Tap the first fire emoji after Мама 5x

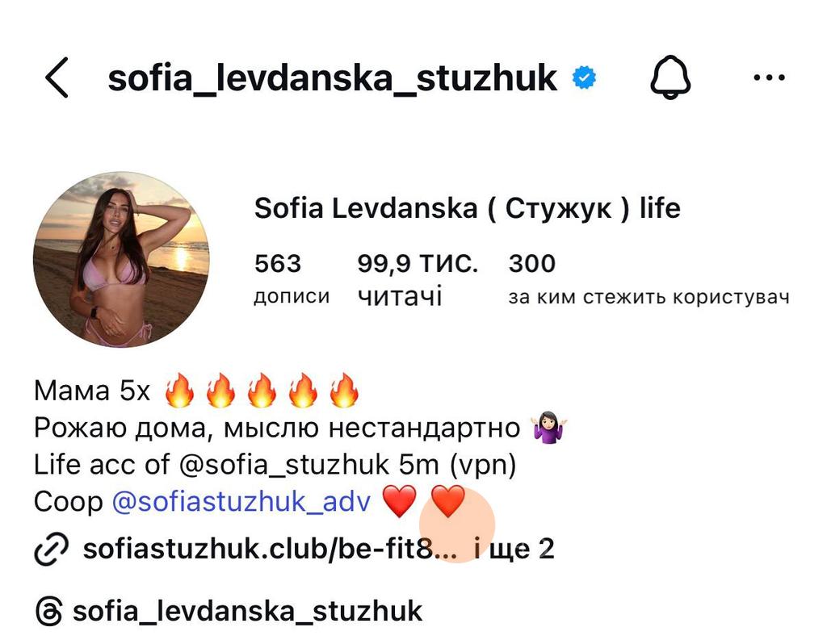coord(179,391)
